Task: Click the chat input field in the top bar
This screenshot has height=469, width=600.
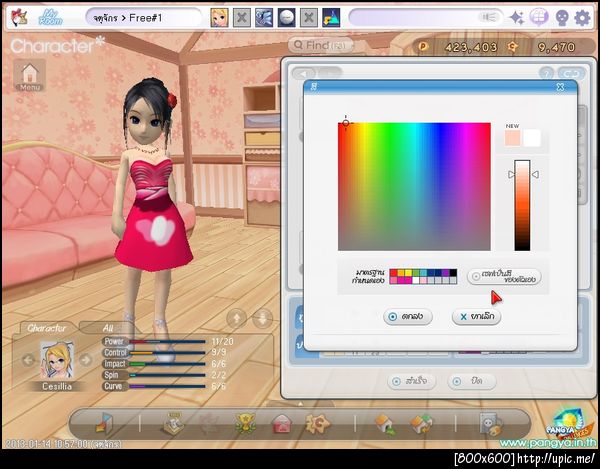Action: (426, 18)
